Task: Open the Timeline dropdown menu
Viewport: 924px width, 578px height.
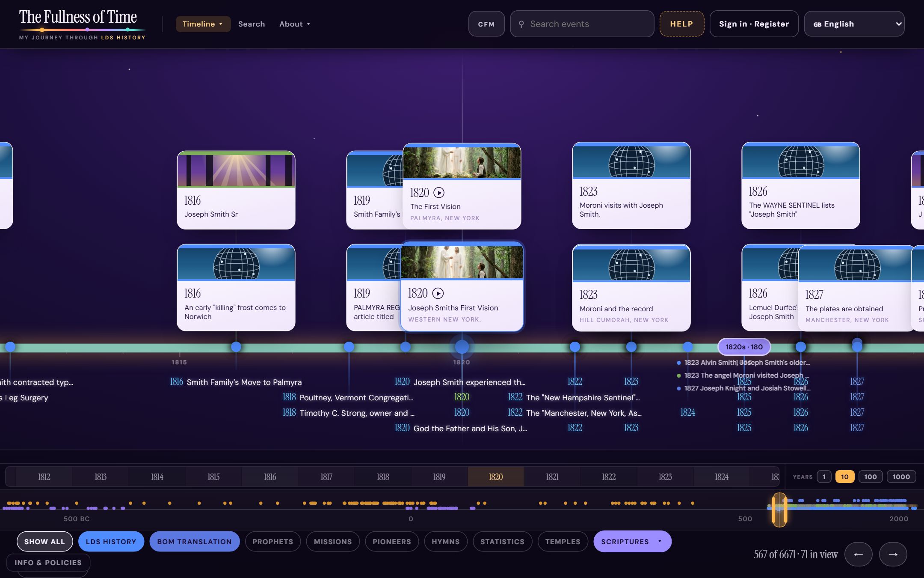Action: 203,24
